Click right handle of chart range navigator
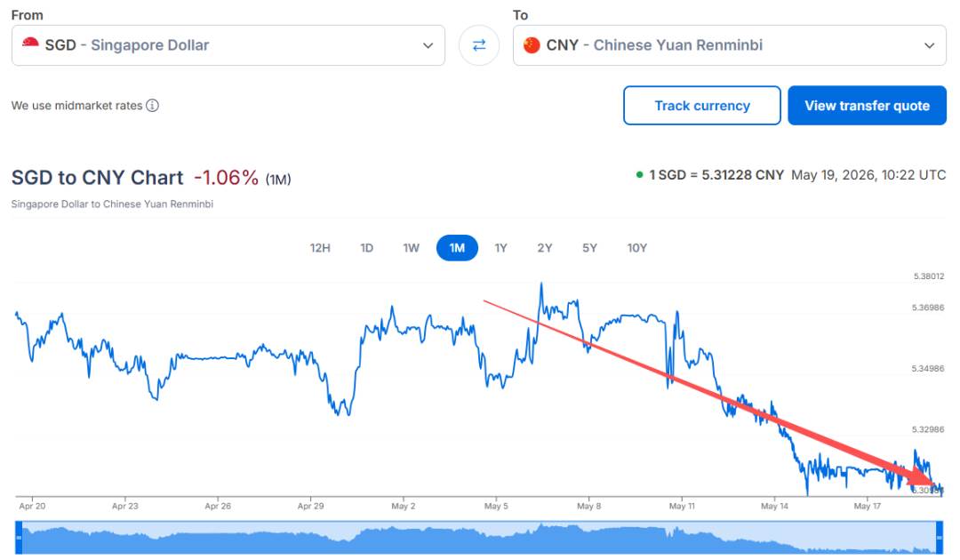Image resolution: width=960 pixels, height=560 pixels. click(940, 538)
